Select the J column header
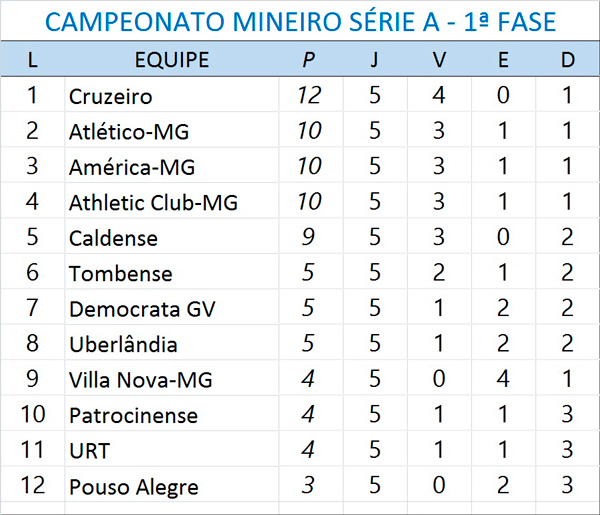The image size is (600, 515). [x=374, y=60]
